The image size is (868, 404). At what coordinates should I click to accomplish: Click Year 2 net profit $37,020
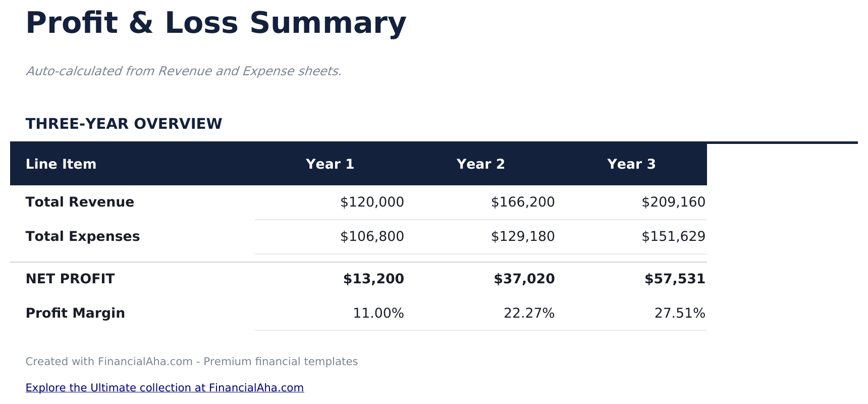pyautogui.click(x=524, y=279)
